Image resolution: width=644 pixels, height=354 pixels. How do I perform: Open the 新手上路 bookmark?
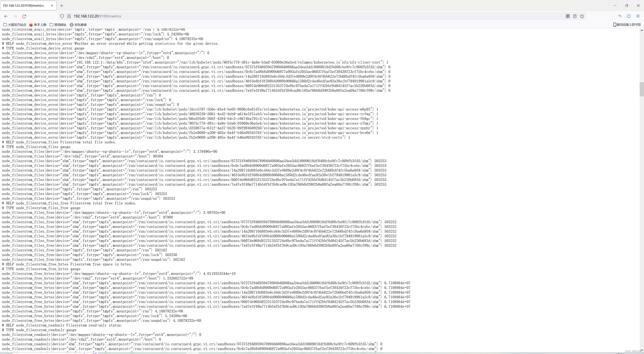click(38, 25)
